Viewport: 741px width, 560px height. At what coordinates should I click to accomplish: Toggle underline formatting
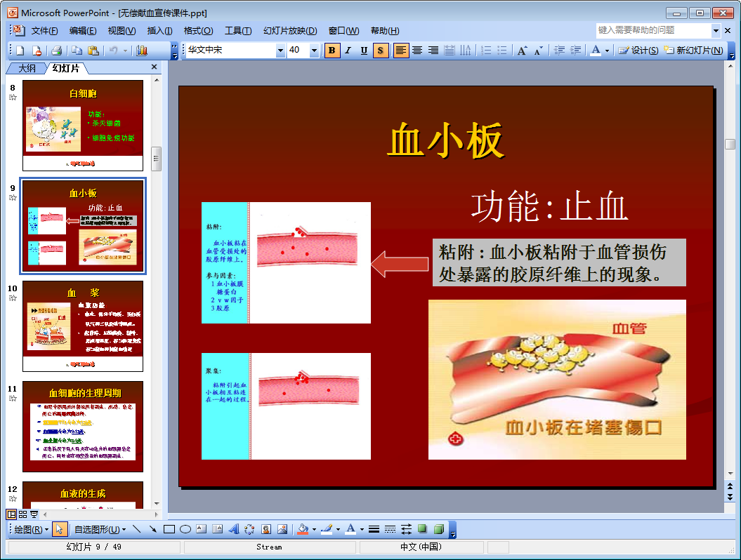(364, 50)
